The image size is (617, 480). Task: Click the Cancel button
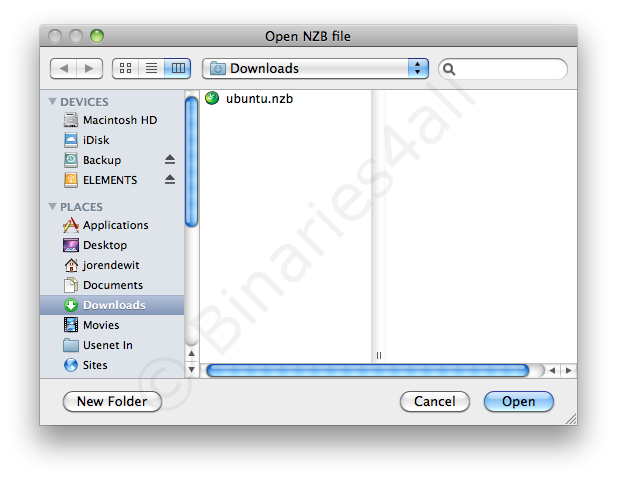click(x=435, y=401)
